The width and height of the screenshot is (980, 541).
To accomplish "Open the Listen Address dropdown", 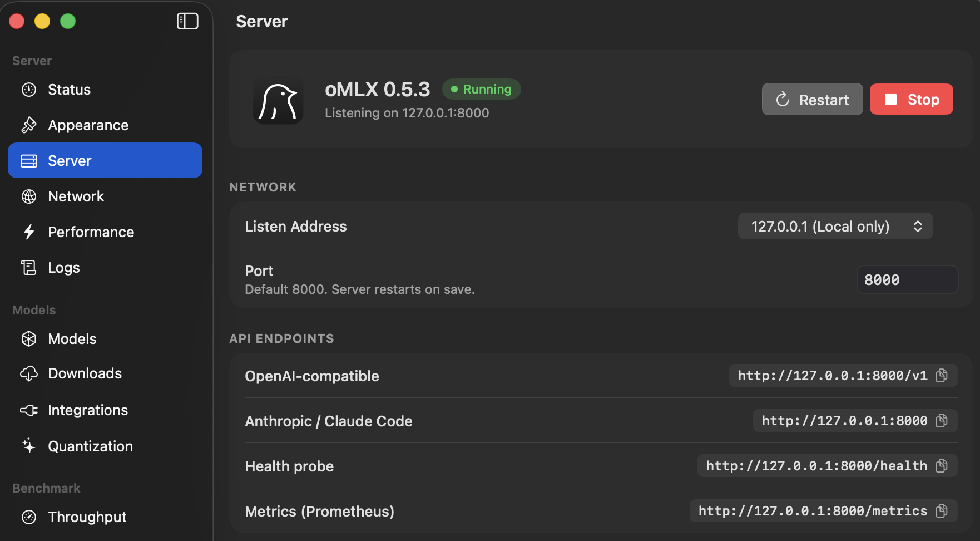I will [x=835, y=226].
